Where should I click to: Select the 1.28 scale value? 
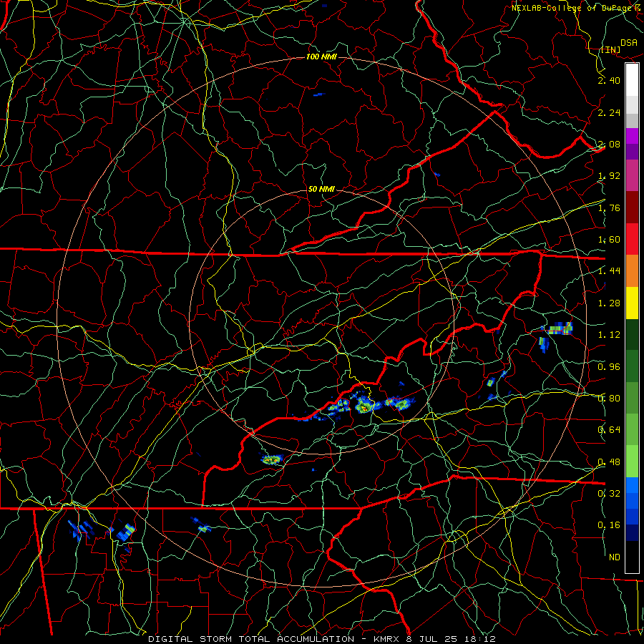[x=610, y=303]
